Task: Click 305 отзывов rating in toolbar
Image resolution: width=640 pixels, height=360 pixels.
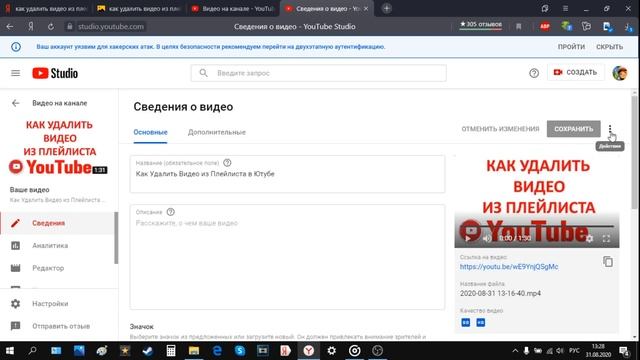Action: [x=481, y=25]
